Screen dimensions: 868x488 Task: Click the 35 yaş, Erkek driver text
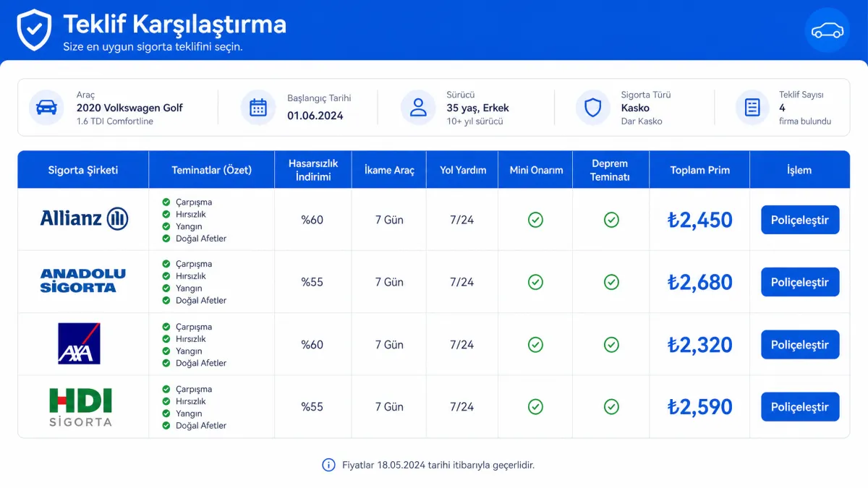(x=478, y=108)
